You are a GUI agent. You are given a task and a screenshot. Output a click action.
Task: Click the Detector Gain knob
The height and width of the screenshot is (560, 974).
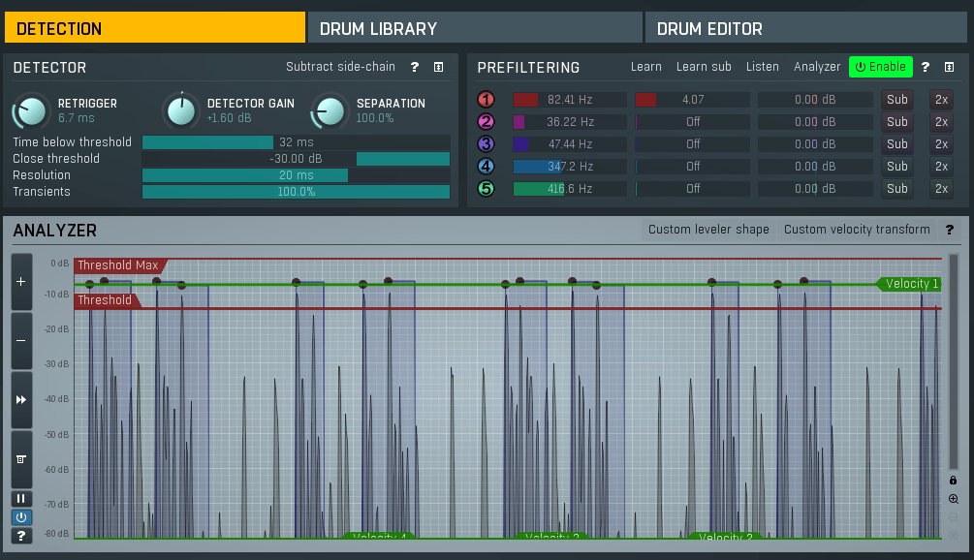(181, 111)
